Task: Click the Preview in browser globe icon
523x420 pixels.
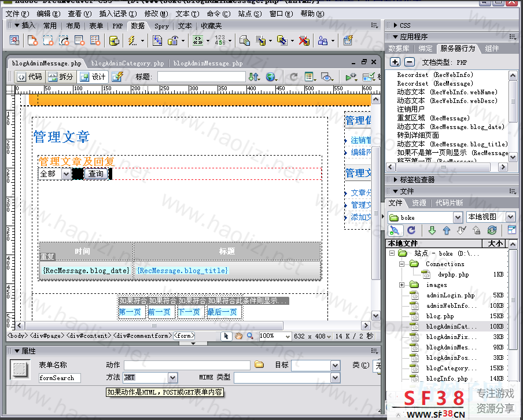Action: coord(271,77)
